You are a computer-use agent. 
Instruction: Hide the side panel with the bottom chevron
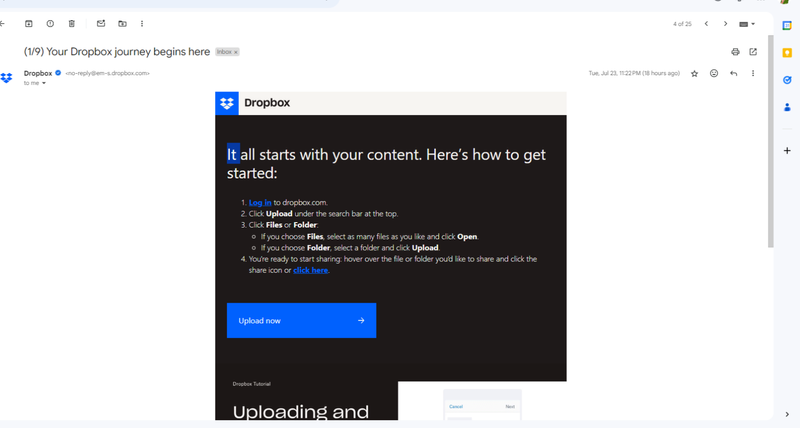click(787, 414)
